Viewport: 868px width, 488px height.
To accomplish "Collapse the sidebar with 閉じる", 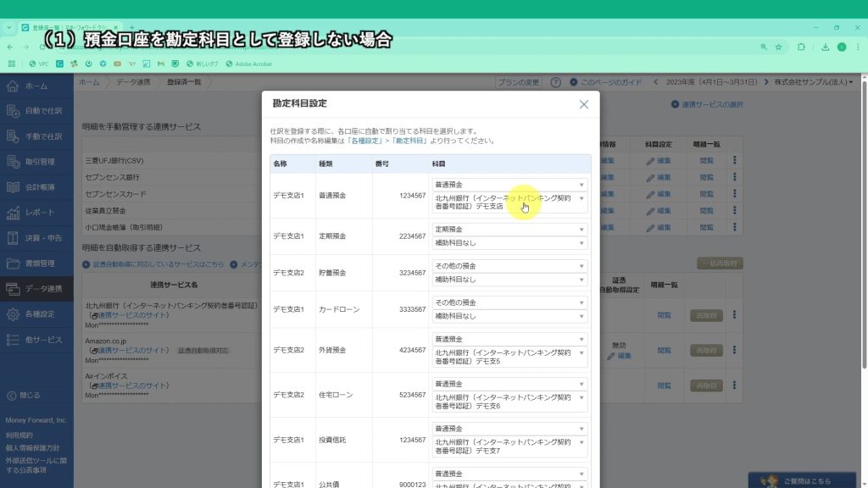I will (24, 396).
